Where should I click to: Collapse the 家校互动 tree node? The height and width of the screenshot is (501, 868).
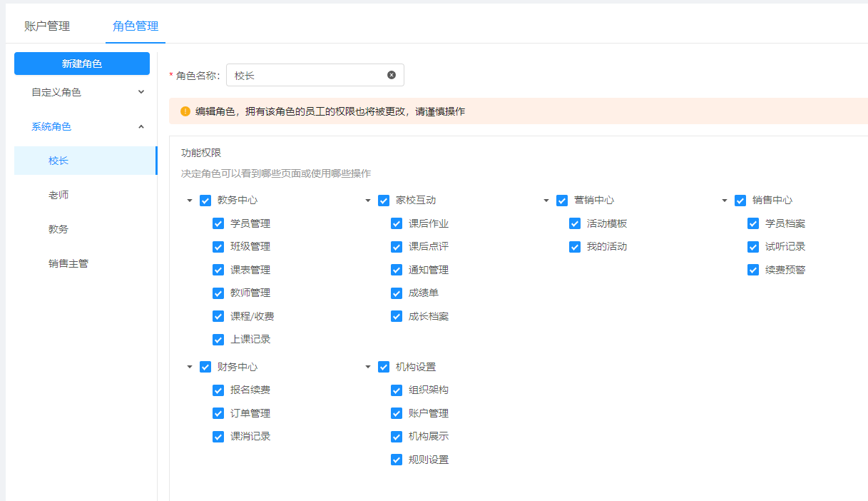[x=368, y=201]
